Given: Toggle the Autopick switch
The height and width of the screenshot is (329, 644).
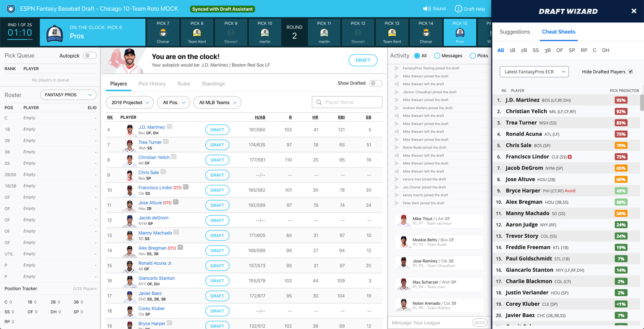Looking at the screenshot, I should [89, 56].
